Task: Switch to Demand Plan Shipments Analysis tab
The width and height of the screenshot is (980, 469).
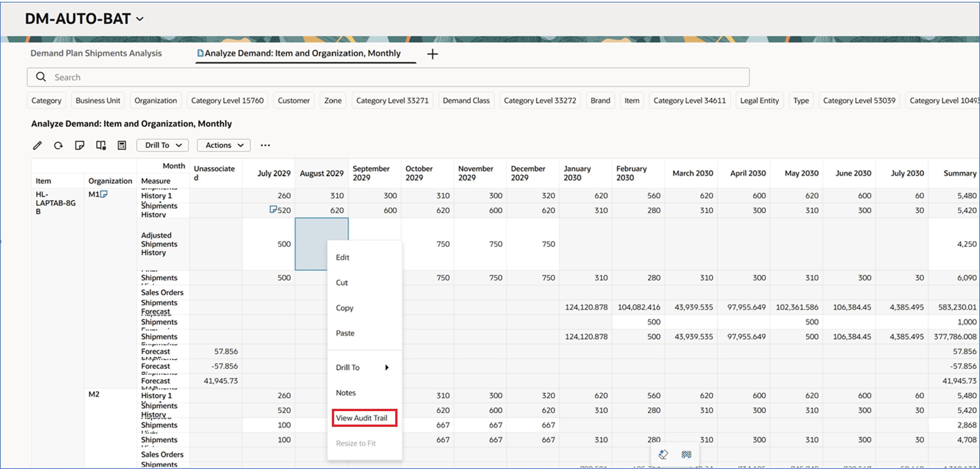Action: point(96,53)
